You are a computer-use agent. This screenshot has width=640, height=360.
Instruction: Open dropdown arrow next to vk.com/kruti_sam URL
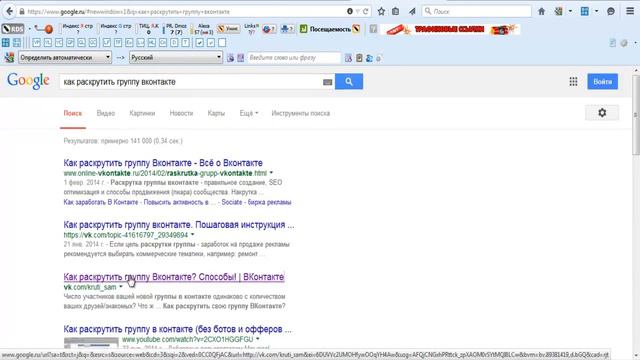pyautogui.click(x=121, y=287)
